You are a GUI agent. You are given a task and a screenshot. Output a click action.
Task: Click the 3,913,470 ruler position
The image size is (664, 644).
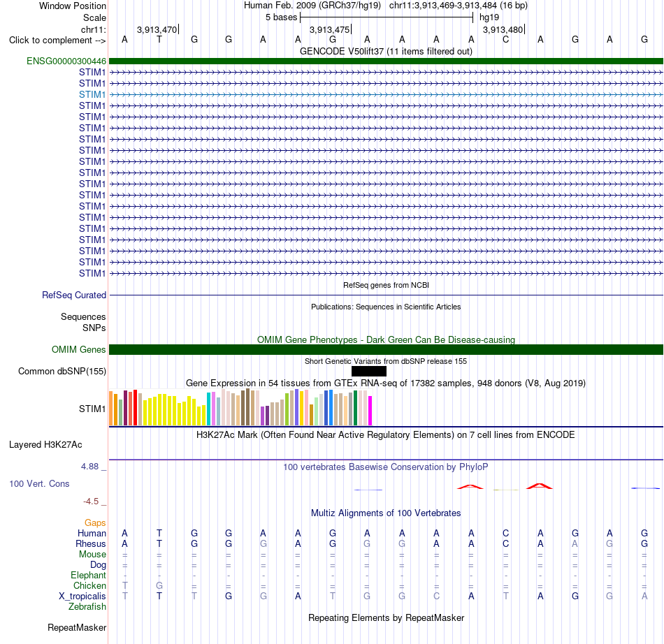tap(157, 29)
